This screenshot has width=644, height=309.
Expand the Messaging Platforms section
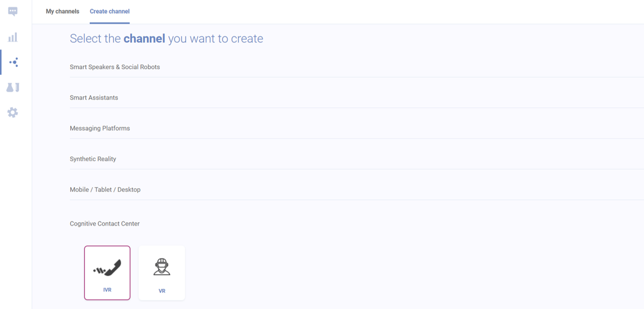coord(357,128)
